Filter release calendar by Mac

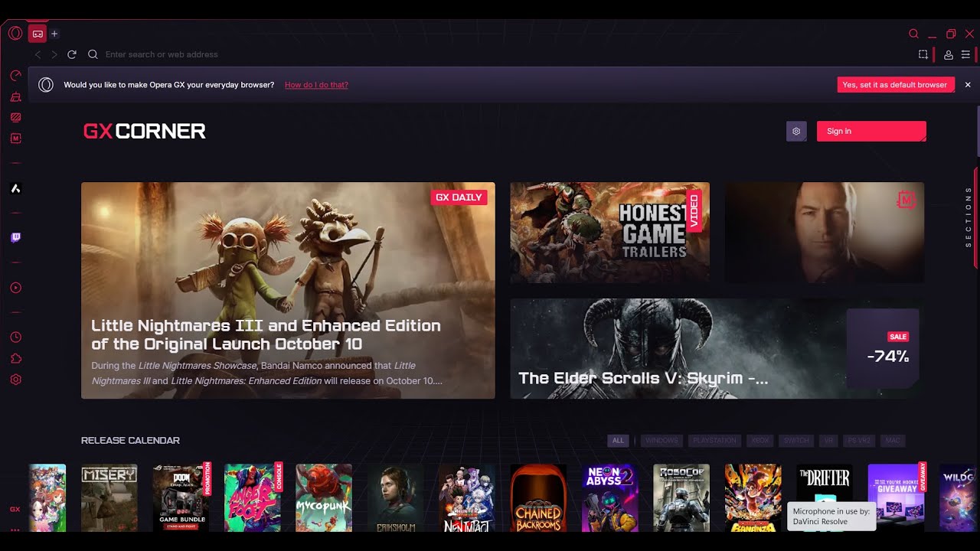tap(893, 441)
